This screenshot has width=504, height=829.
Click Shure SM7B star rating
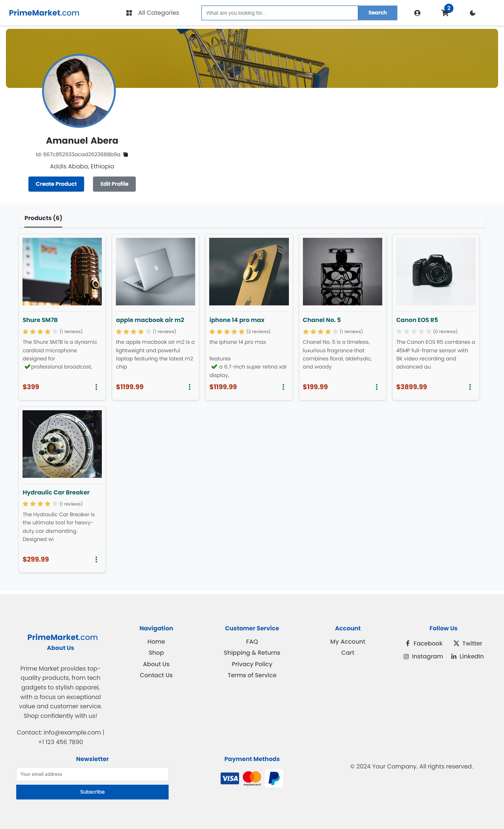point(40,332)
